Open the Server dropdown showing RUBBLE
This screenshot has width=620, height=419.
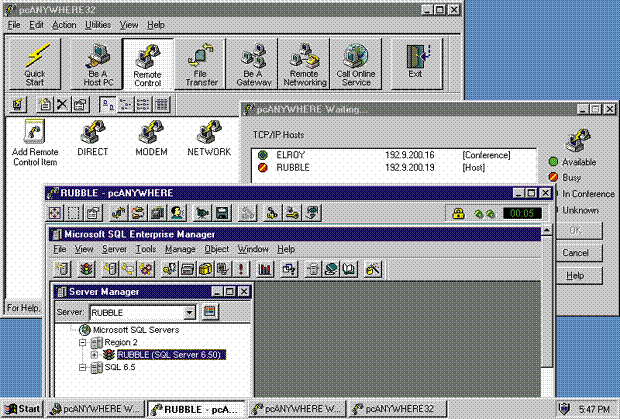click(190, 313)
